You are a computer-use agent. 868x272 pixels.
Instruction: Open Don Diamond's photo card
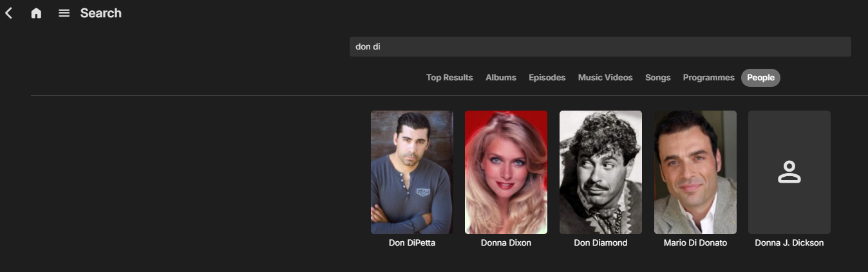point(601,172)
